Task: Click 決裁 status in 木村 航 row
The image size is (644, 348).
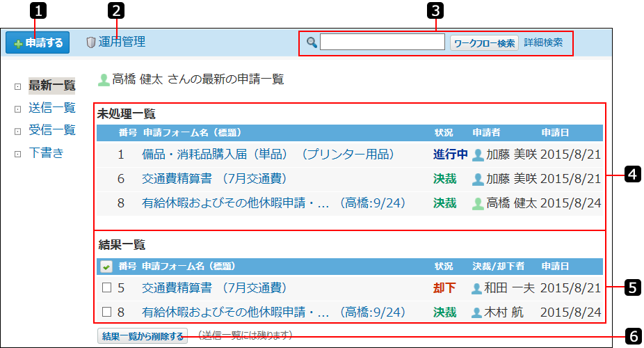Action: click(x=444, y=313)
